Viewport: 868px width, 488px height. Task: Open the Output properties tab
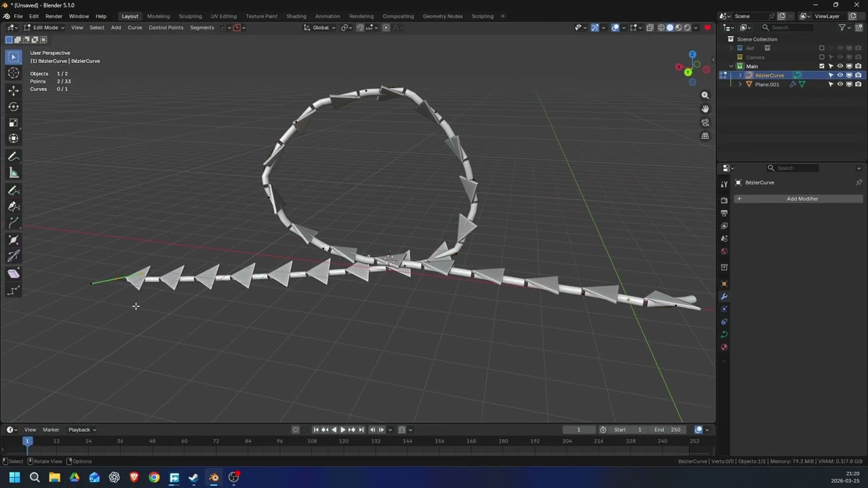(x=724, y=213)
